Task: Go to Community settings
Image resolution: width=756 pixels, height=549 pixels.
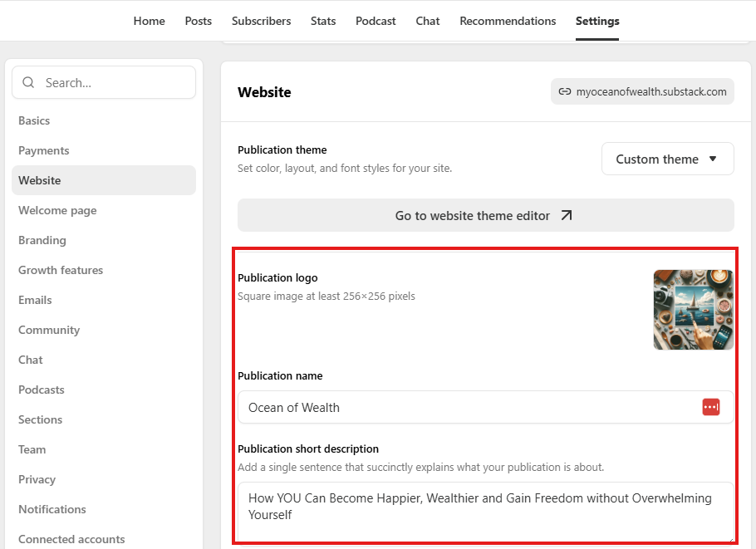Action: (x=49, y=330)
